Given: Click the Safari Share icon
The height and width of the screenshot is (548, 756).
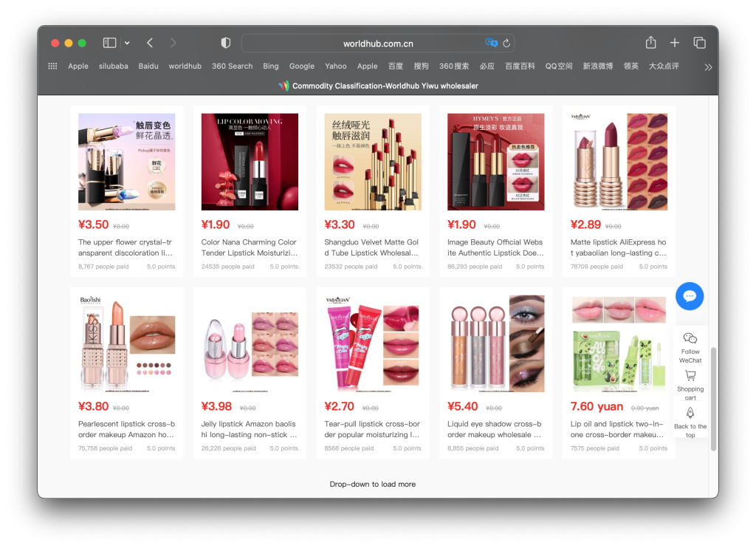Looking at the screenshot, I should click(x=650, y=43).
